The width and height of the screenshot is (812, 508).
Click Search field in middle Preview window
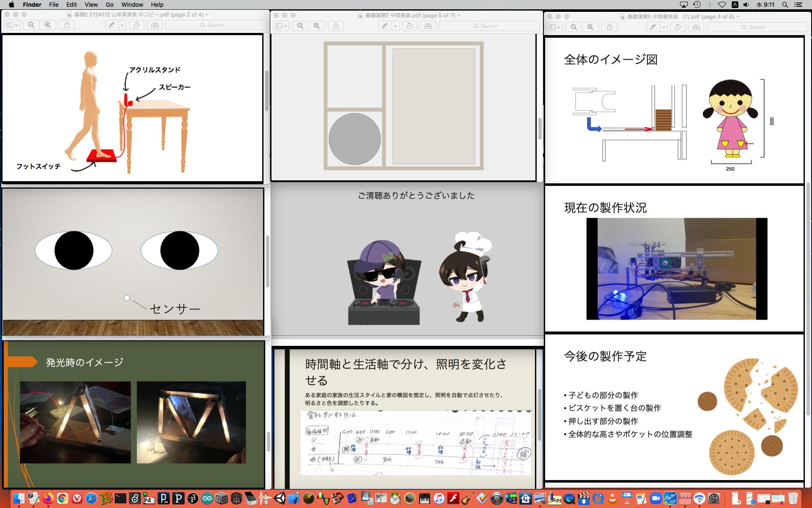coord(489,26)
